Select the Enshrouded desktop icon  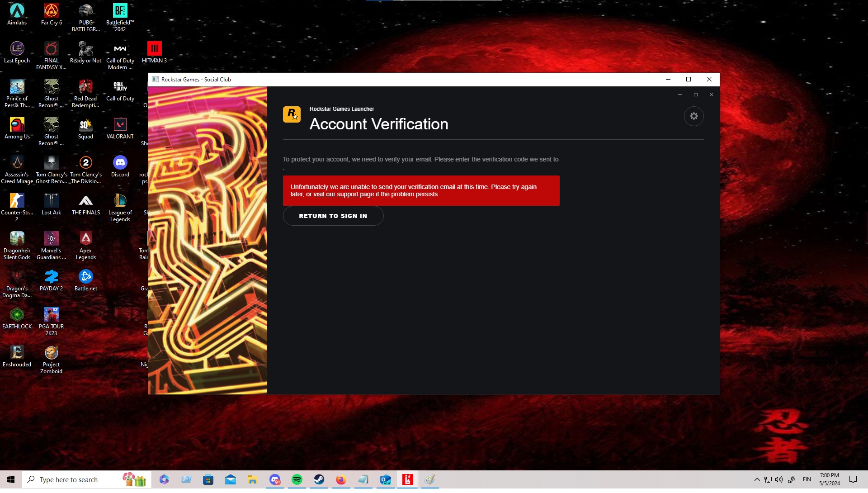tap(17, 356)
